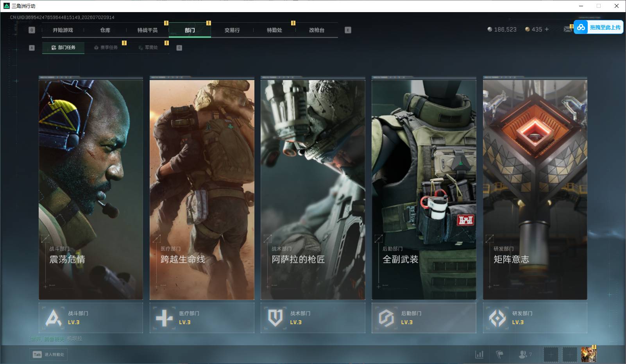
Task: Click the second empty squad slot
Action: [570, 355]
